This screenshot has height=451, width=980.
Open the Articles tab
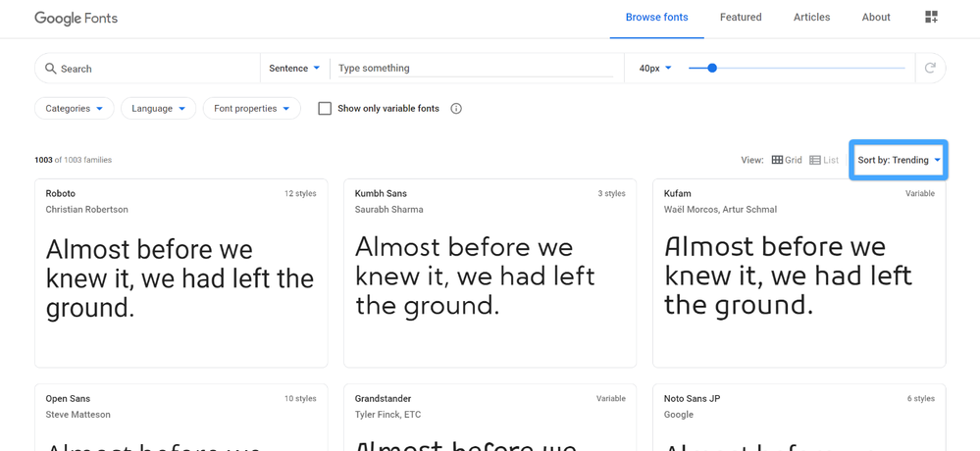pos(811,18)
